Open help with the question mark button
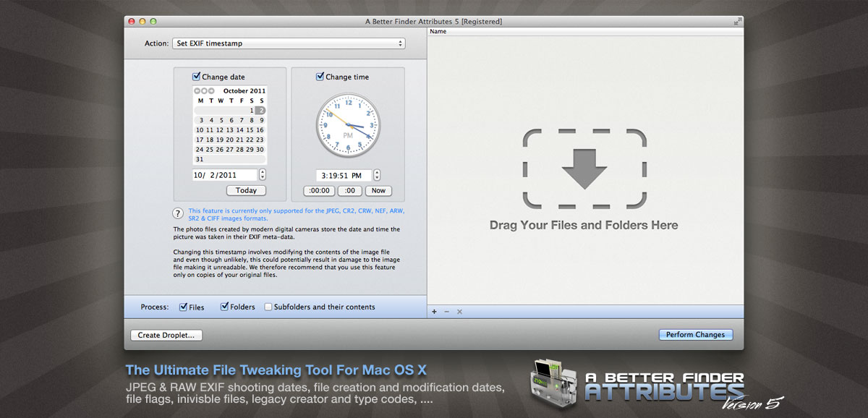This screenshot has height=418, width=868. coord(178,213)
